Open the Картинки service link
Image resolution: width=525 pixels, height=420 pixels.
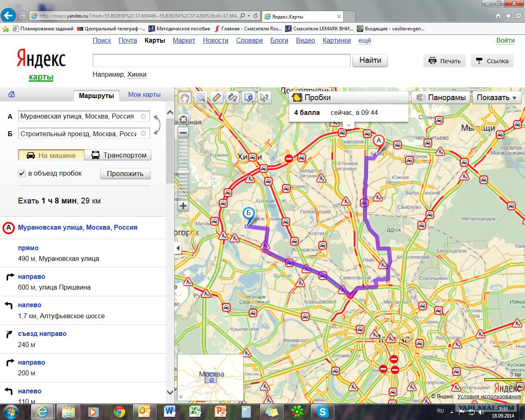[337, 41]
